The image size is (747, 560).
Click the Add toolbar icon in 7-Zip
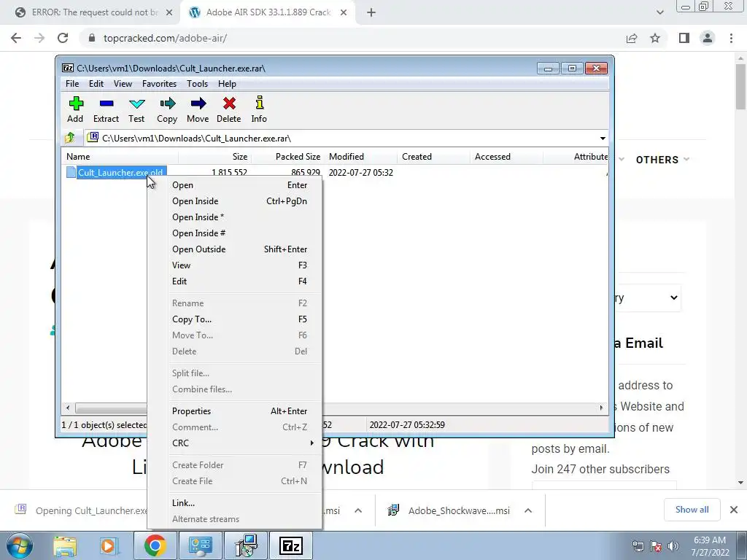(75, 109)
